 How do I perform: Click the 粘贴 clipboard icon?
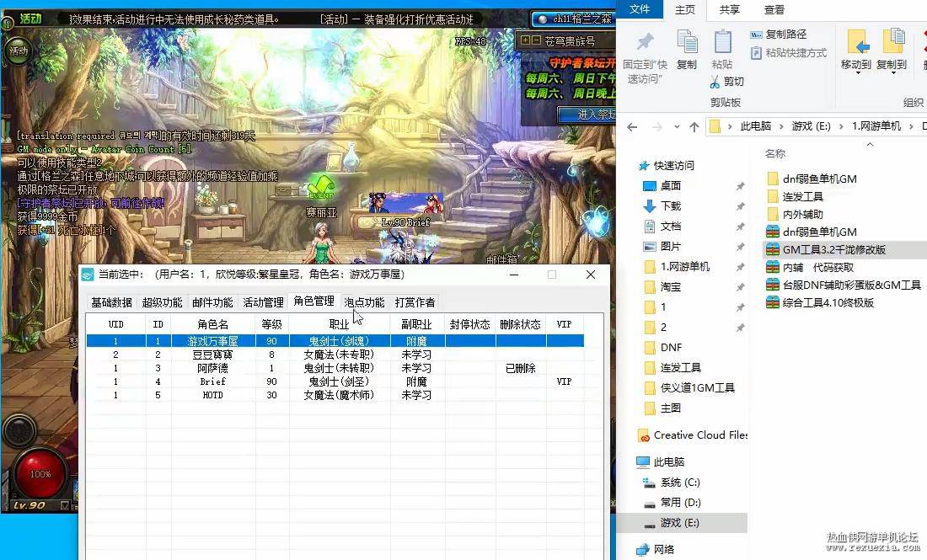click(722, 42)
